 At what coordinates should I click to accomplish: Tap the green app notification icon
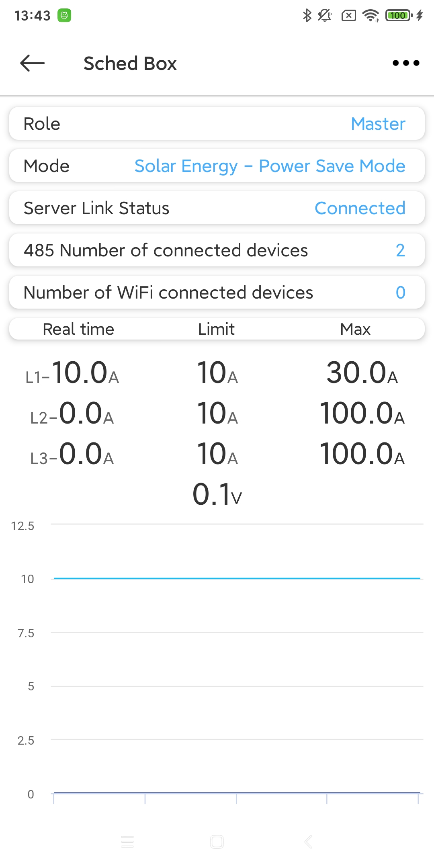point(64,16)
